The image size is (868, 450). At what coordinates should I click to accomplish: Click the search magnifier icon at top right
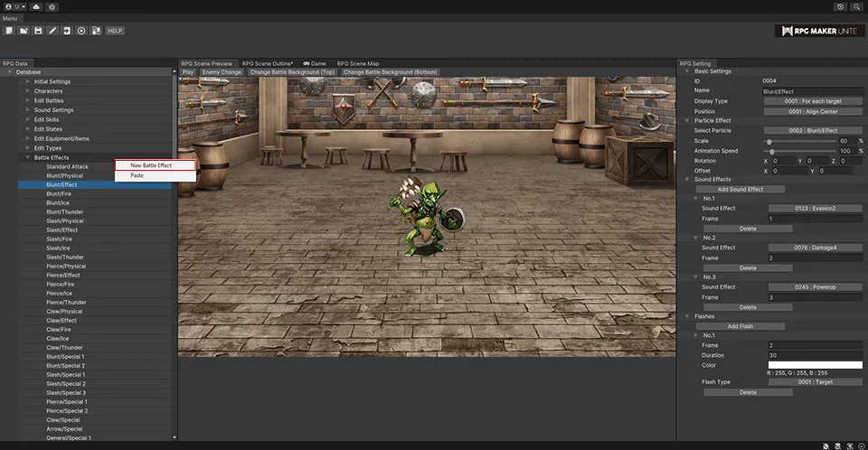(857, 6)
